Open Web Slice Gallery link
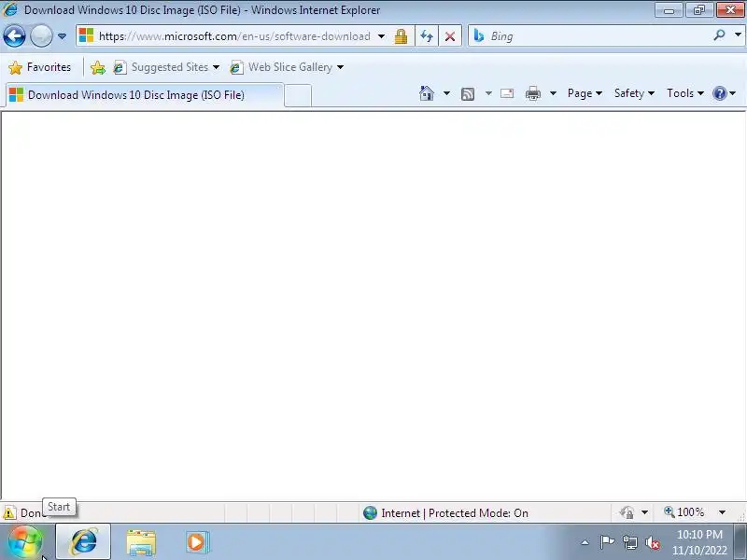Screen dimensions: 747x560 pos(287,67)
